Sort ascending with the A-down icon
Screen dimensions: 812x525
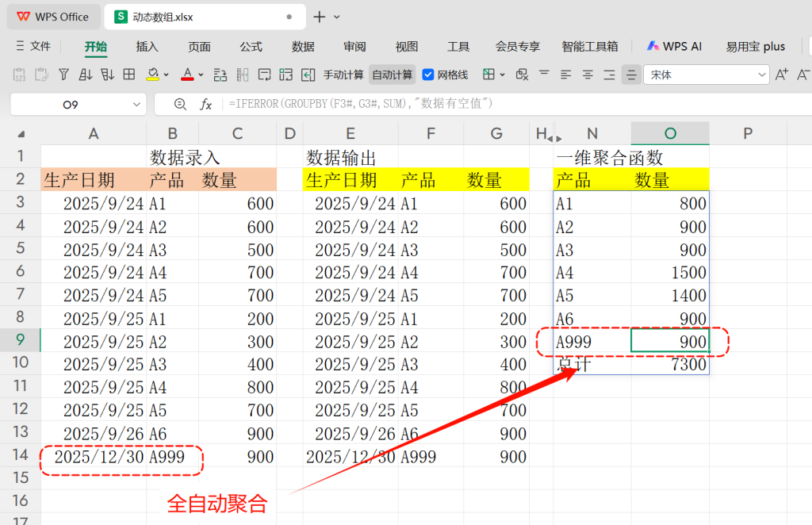coord(86,75)
